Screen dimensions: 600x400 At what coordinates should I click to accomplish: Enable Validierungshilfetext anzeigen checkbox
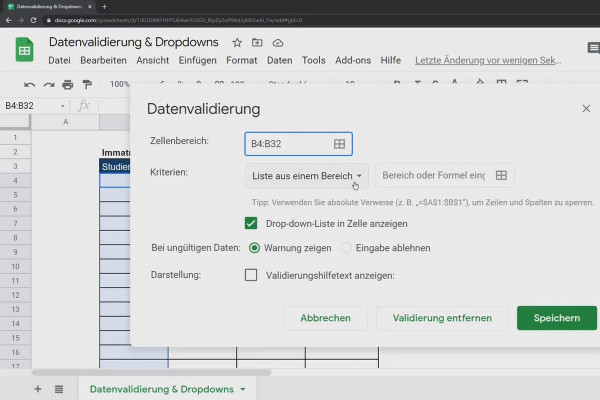tap(251, 275)
